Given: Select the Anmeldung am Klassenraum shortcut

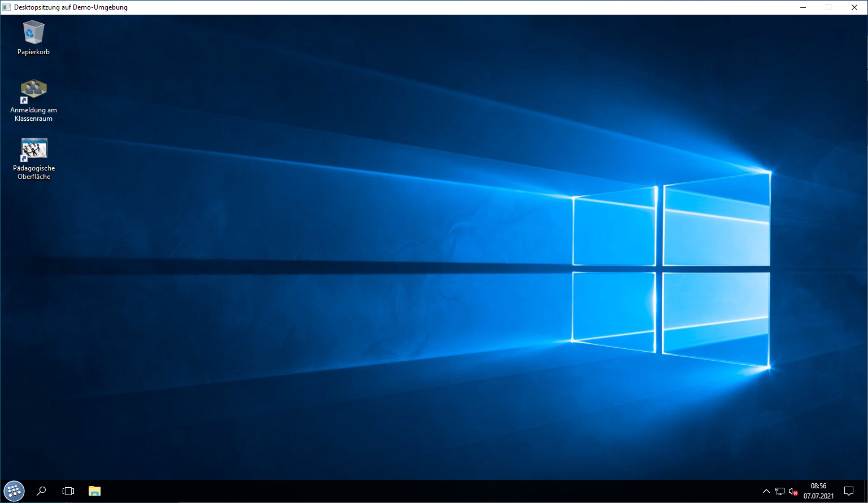Looking at the screenshot, I should coord(33,100).
